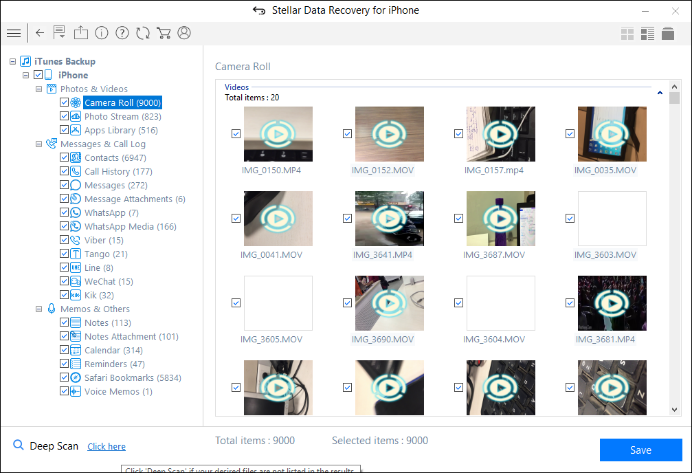This screenshot has width=692, height=473.
Task: Click the scrollbar up arrow
Action: (x=674, y=86)
